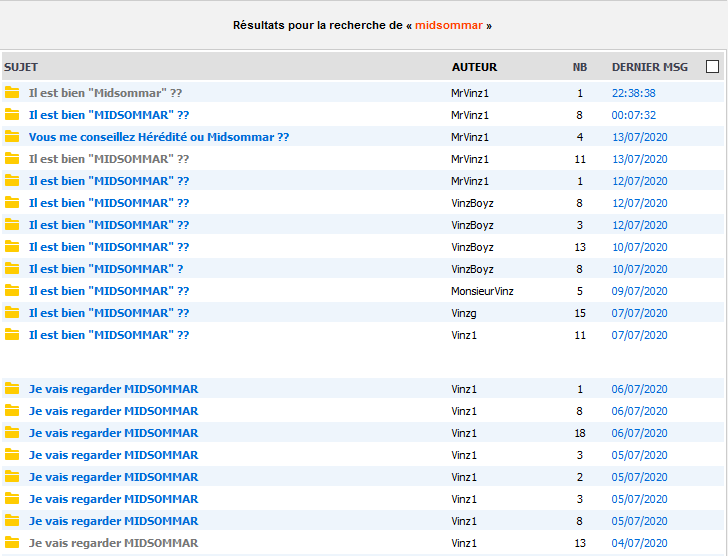The width and height of the screenshot is (728, 556).
Task: Click message count 18 in NB column
Action: 580,433
